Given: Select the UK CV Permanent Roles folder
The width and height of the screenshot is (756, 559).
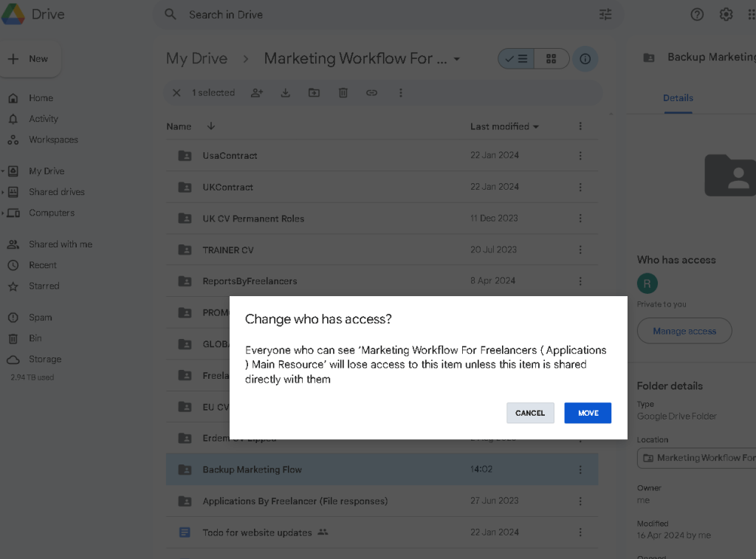Looking at the screenshot, I should coord(382,219).
